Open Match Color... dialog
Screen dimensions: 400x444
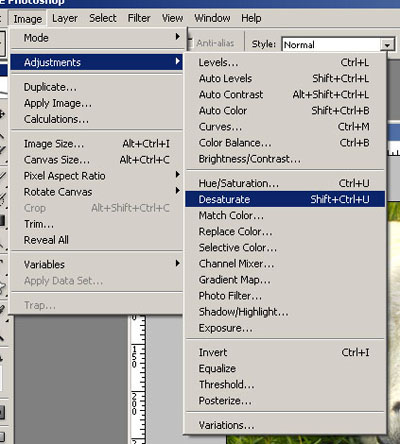click(x=285, y=215)
